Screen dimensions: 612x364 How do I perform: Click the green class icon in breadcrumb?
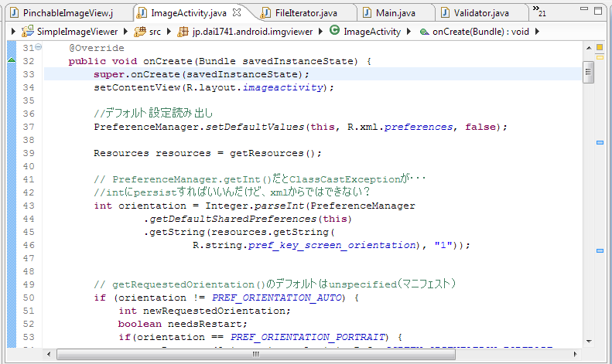click(334, 29)
